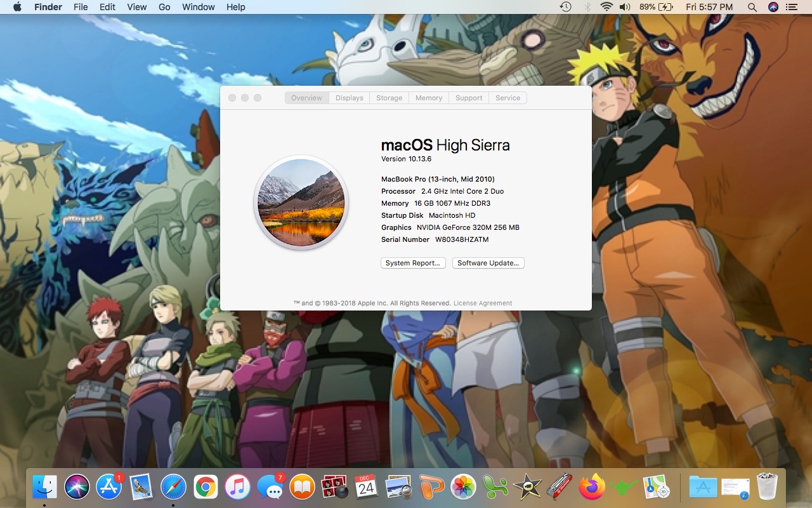Click the MacBook Pro (13-inch, Mid 2010) text

(x=438, y=179)
